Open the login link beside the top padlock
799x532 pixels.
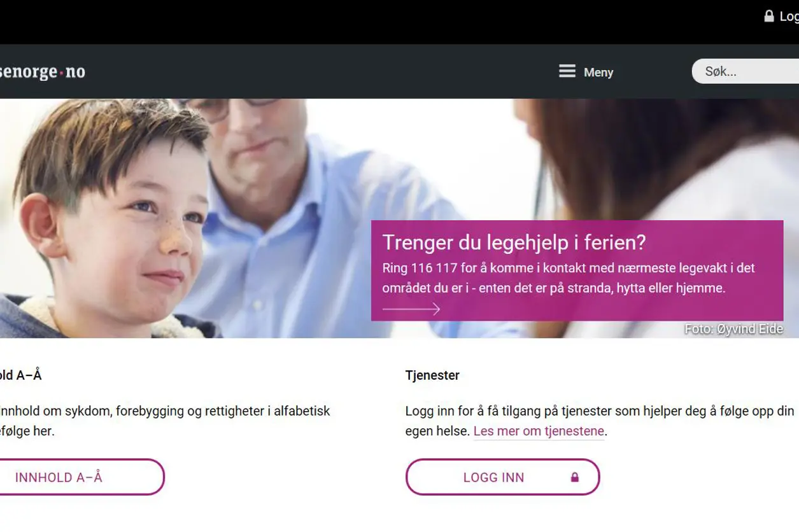pyautogui.click(x=789, y=17)
